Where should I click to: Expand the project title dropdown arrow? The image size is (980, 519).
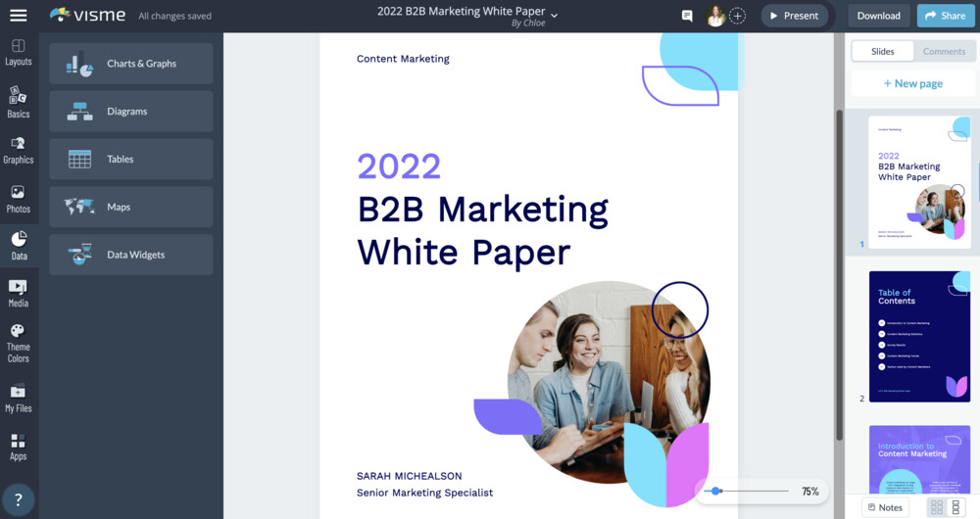point(555,15)
